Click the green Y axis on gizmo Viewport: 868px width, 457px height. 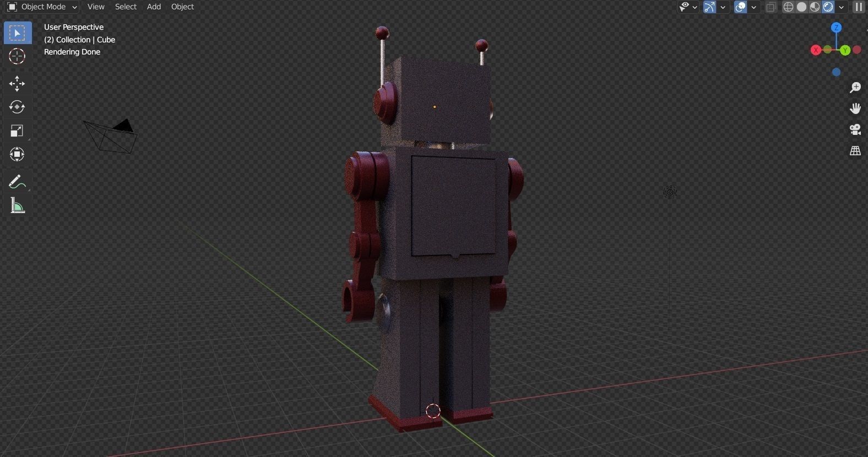845,50
